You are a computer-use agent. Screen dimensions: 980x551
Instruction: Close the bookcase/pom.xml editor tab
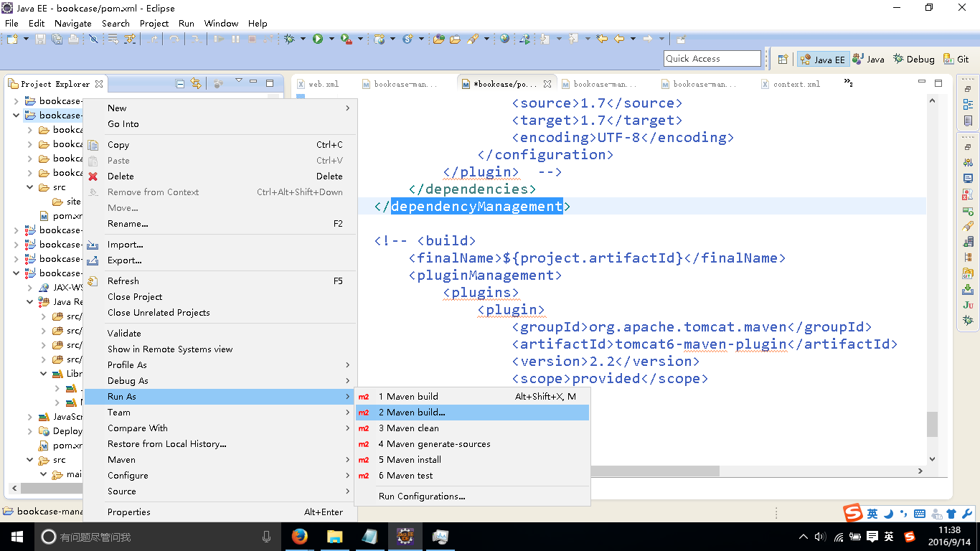tap(547, 84)
